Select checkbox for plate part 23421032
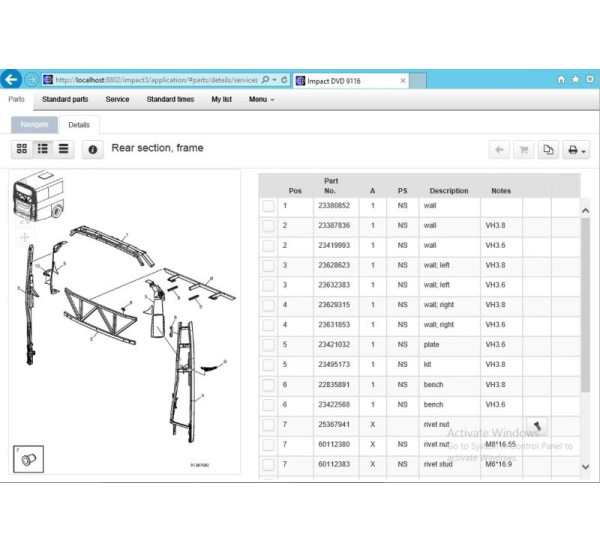Screen dimensions: 600x553 pos(268,345)
